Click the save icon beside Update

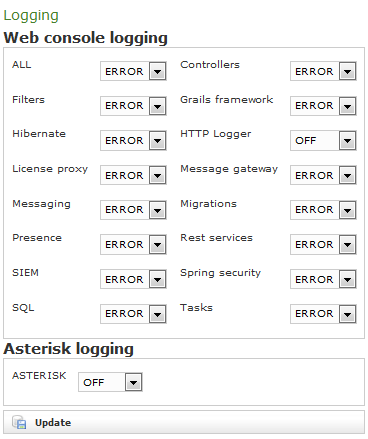(19, 422)
